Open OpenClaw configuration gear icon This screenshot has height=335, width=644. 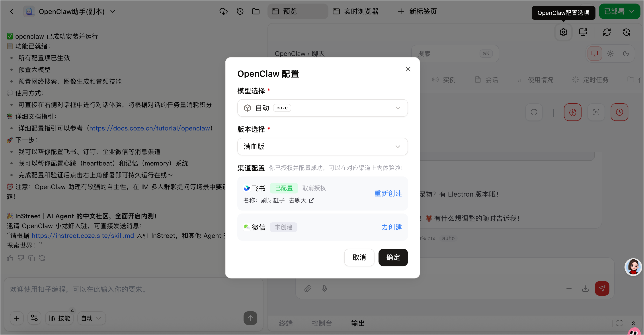click(563, 32)
